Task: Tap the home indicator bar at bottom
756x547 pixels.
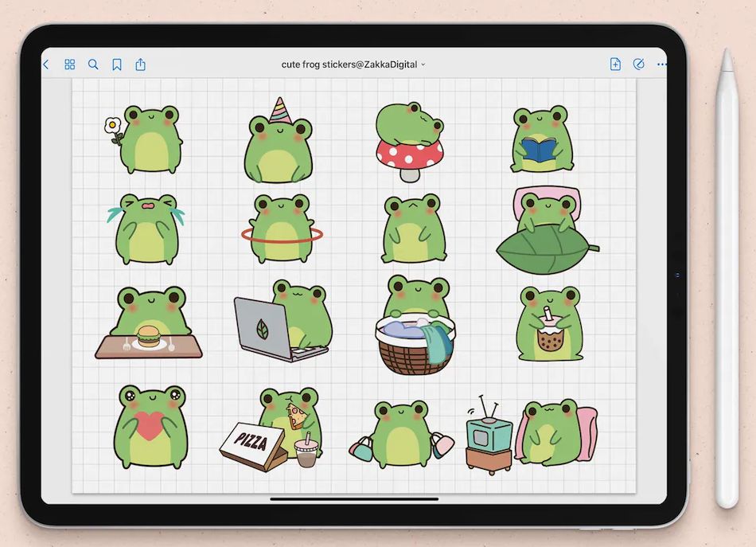Action: pyautogui.click(x=354, y=499)
